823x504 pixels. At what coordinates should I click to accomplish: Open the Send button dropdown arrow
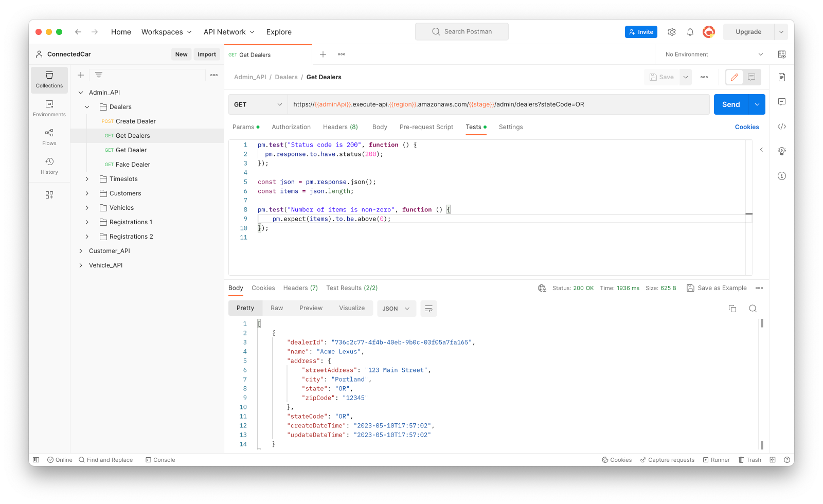pos(757,104)
